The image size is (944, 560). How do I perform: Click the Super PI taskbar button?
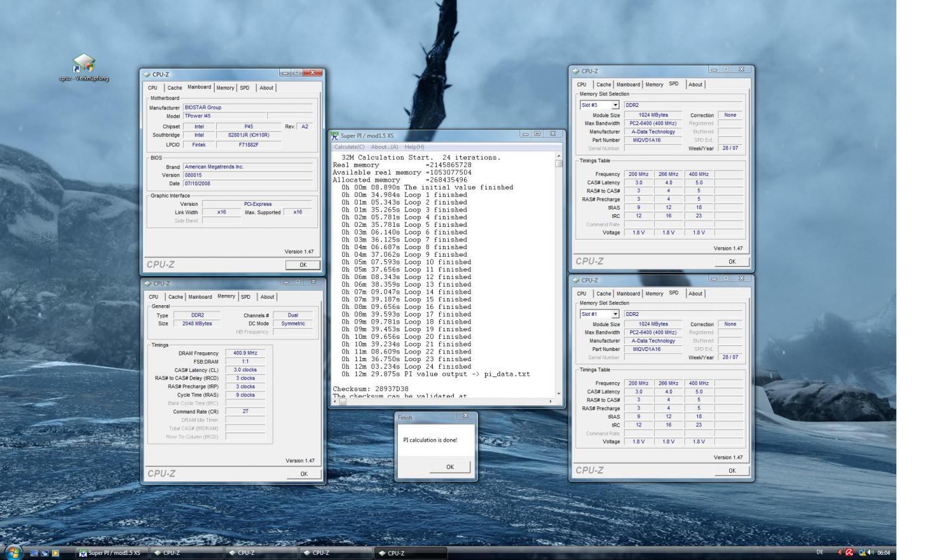[x=111, y=553]
